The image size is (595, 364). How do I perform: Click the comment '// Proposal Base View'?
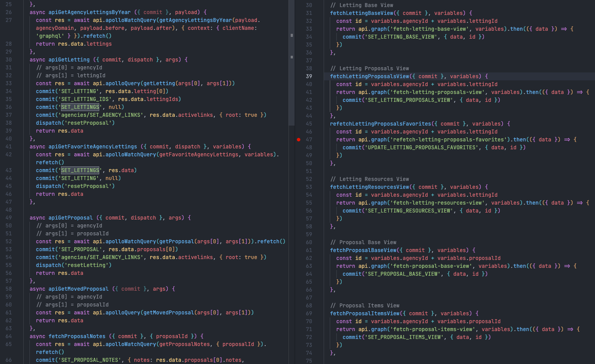coord(363,242)
